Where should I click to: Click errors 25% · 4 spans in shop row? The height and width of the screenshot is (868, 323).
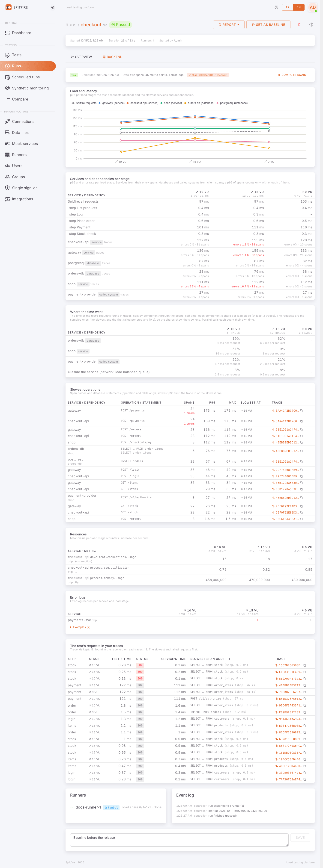tap(194, 287)
